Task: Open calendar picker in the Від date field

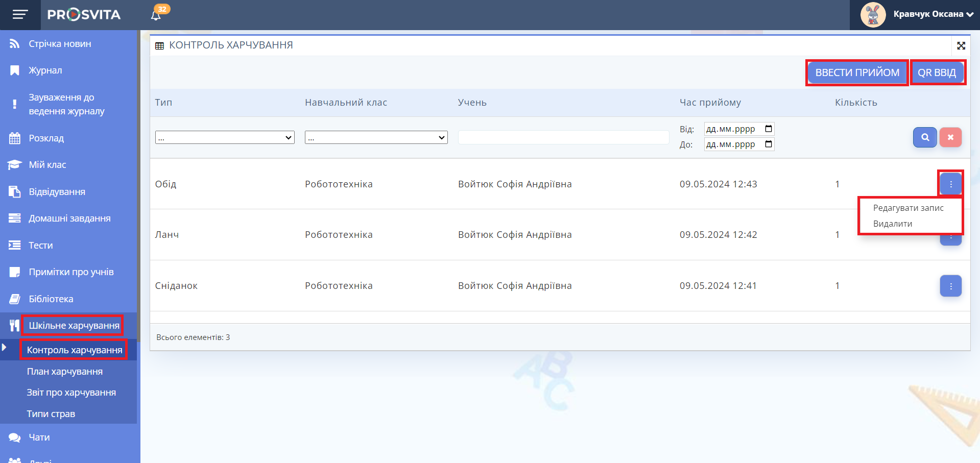Action: tap(768, 129)
